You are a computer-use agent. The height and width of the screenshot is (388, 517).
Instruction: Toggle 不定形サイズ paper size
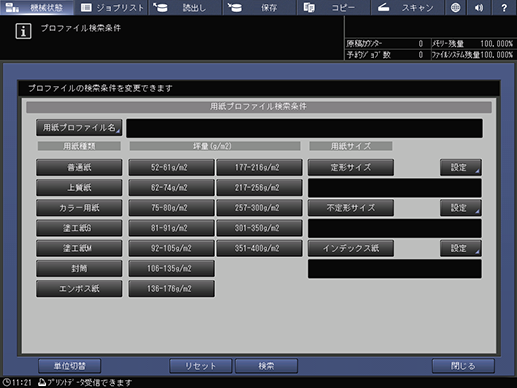point(351,208)
